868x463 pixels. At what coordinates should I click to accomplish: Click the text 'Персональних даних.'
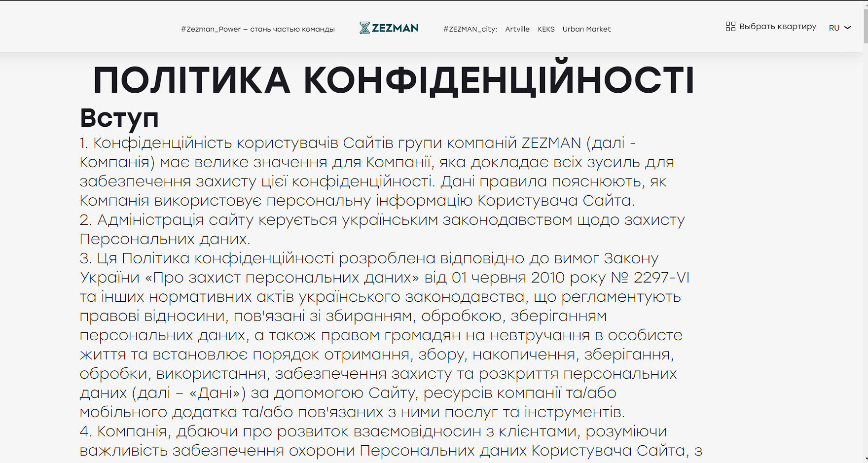tap(165, 239)
